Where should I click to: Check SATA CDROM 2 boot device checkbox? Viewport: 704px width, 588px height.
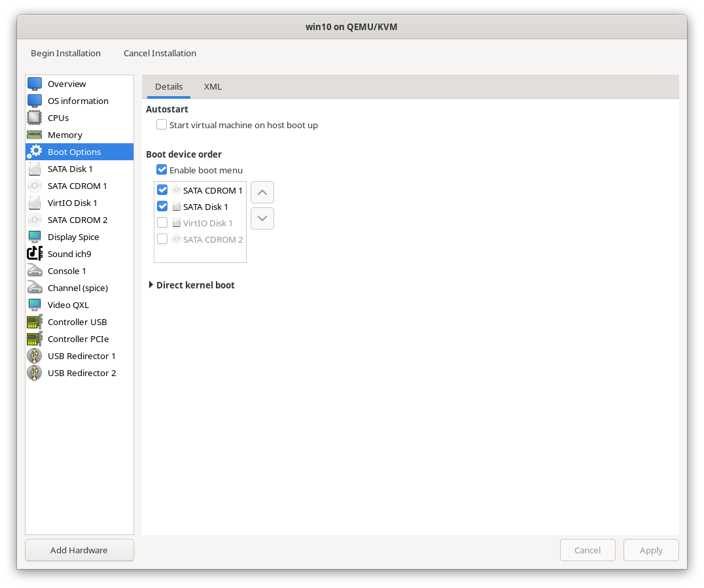(162, 239)
